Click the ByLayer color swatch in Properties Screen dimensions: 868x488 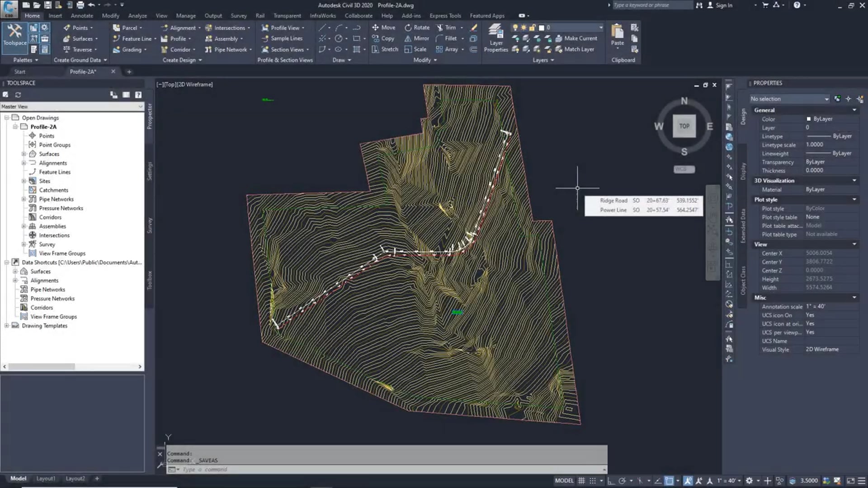point(810,119)
